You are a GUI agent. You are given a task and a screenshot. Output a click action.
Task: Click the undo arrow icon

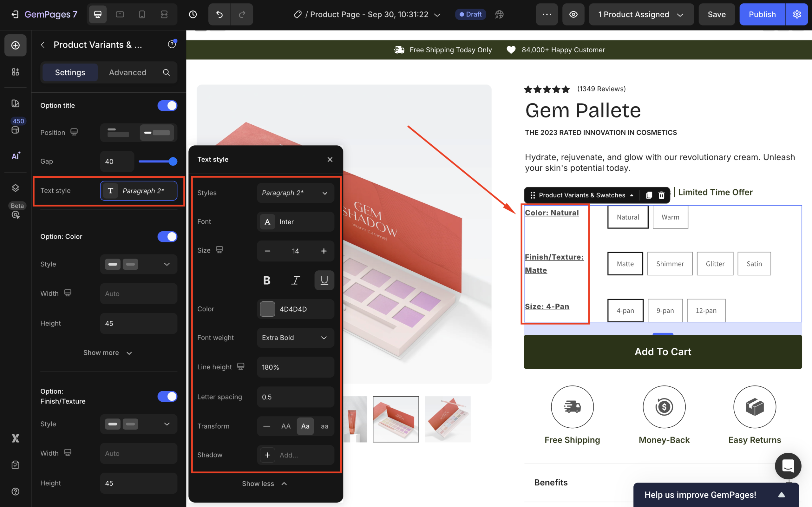point(219,14)
